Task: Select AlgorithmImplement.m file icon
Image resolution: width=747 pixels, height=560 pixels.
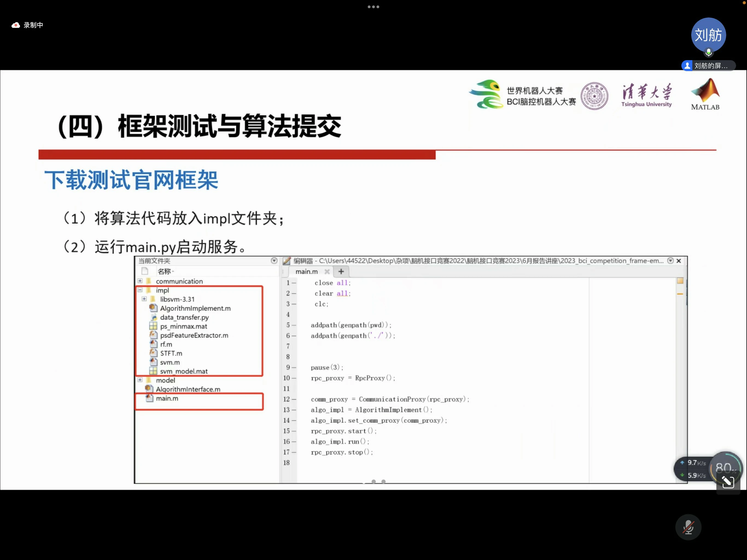Action: [x=153, y=308]
